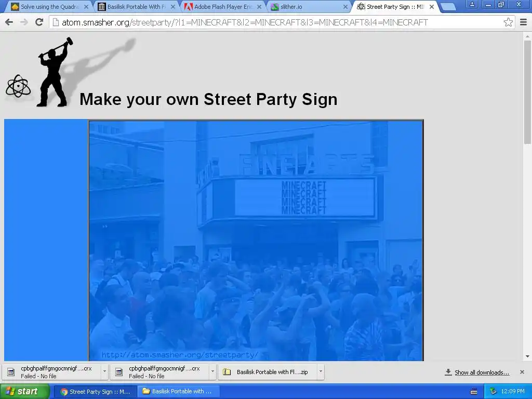Close the Street Party Sign tab
The image size is (532, 399).
432,7
